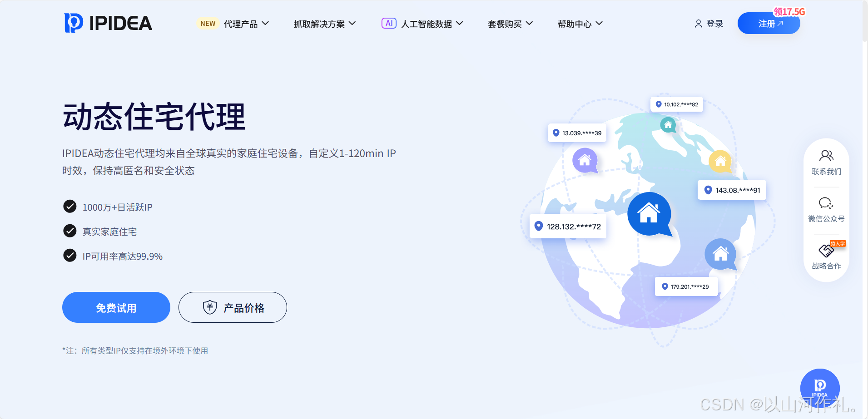The height and width of the screenshot is (419, 868).
Task: Click location pin on 13.039.****39 label
Action: click(x=556, y=133)
